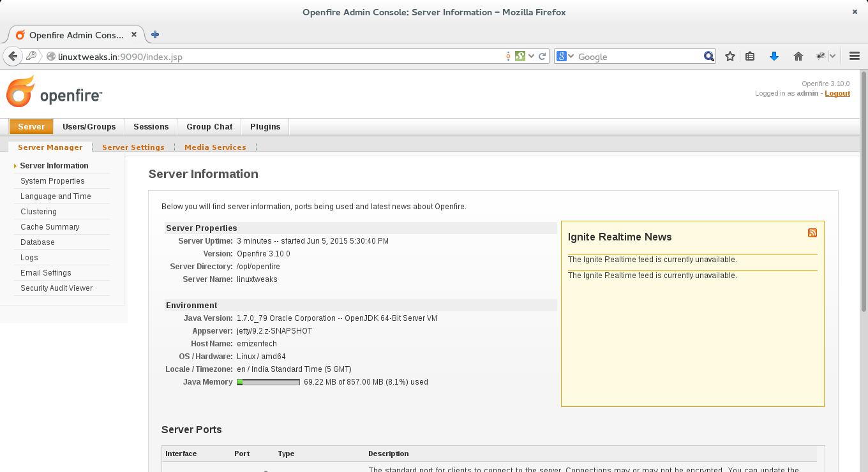Open the address bar history dropdown arrow
This screenshot has width=868, height=472.
click(532, 56)
